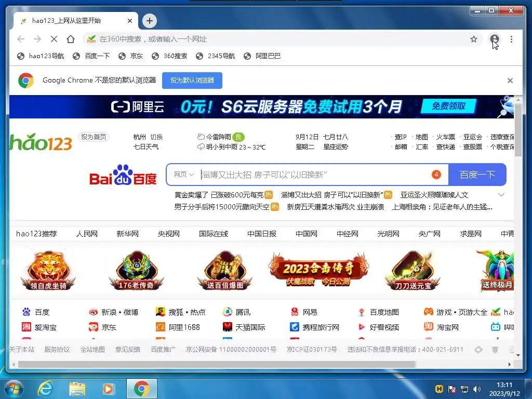532x399 pixels.
Task: Open 星座运势 link
Action: [x=336, y=147]
